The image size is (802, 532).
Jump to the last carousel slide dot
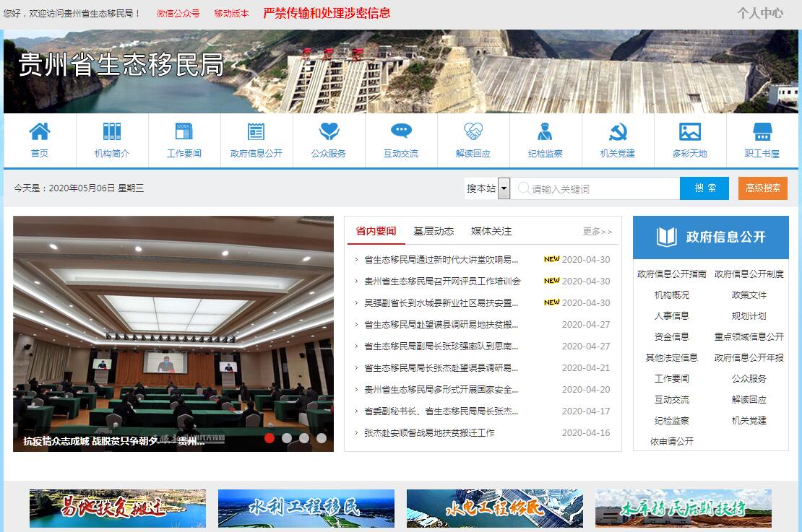322,437
